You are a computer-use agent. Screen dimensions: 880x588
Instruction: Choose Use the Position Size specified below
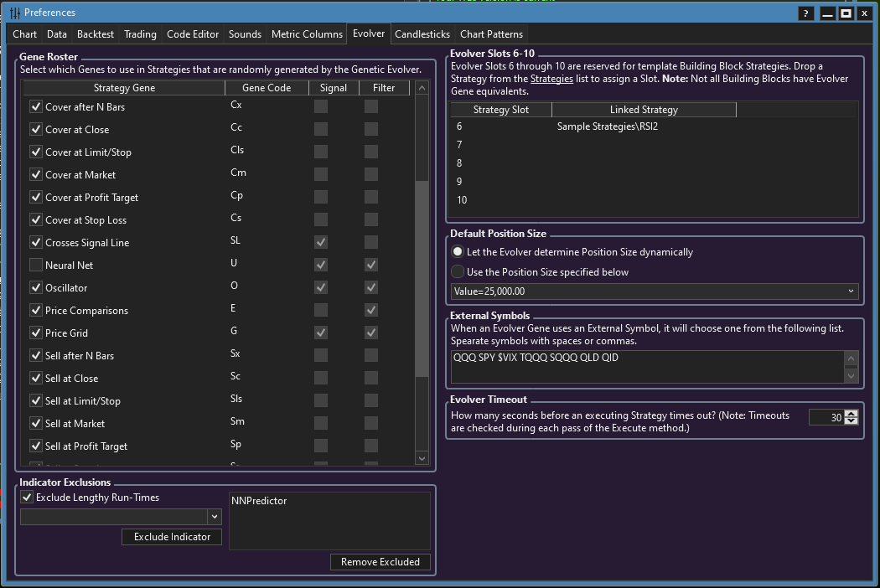tap(458, 271)
